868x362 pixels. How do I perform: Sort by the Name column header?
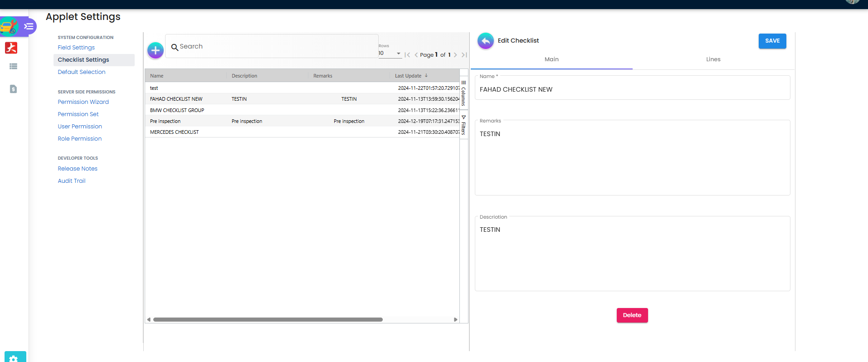pos(157,76)
